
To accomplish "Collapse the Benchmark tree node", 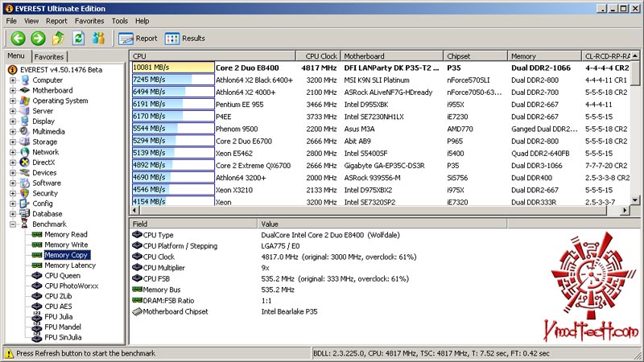I will (x=13, y=224).
